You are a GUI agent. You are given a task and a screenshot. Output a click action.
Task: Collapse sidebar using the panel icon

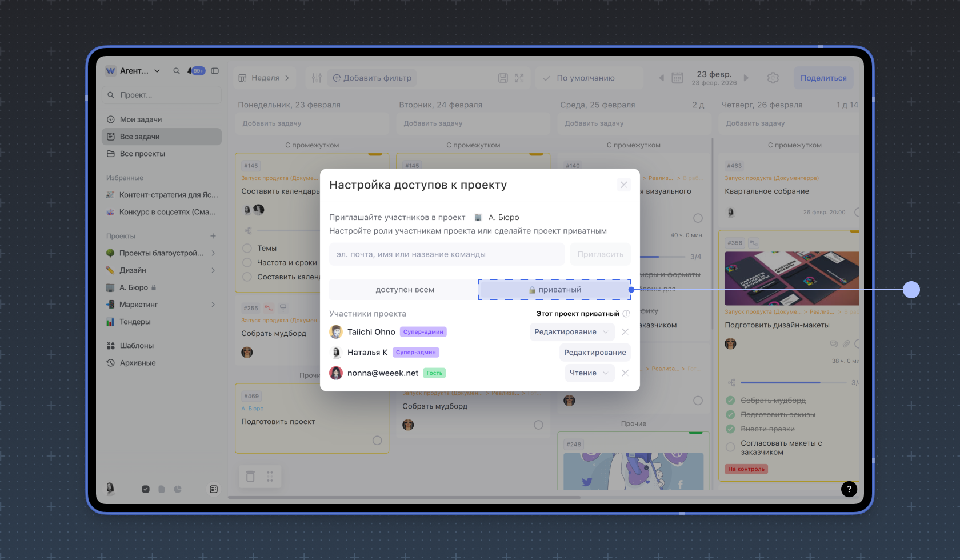(x=215, y=71)
